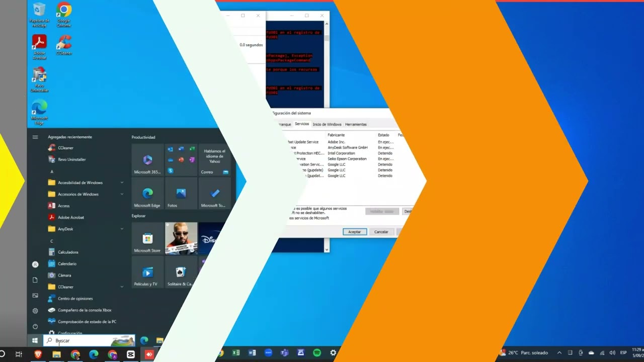This screenshot has height=362, width=644.
Task: Click the Buscar search box
Action: 89,340
